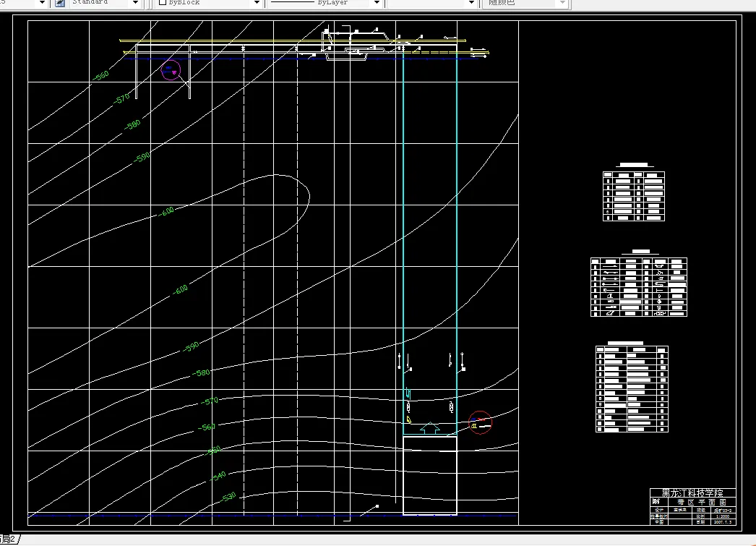Click the ByBlock color swatch box
This screenshot has width=756, height=546.
click(163, 2)
